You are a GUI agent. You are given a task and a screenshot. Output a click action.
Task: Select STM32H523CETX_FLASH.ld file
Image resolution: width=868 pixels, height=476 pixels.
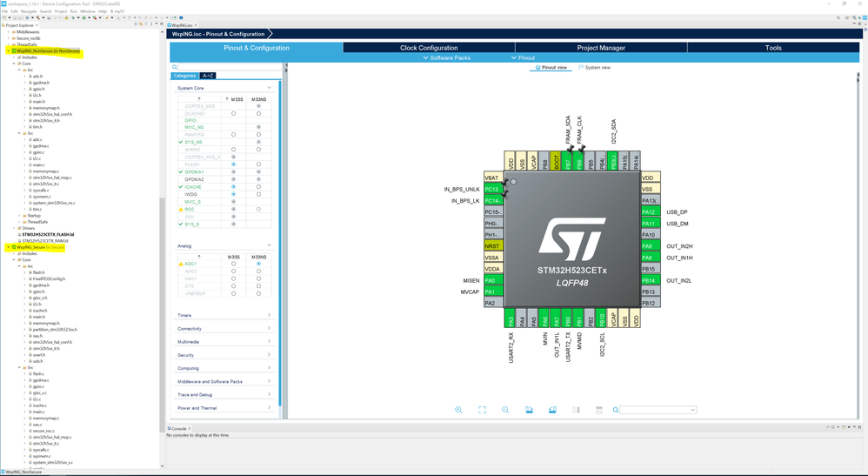click(x=48, y=234)
